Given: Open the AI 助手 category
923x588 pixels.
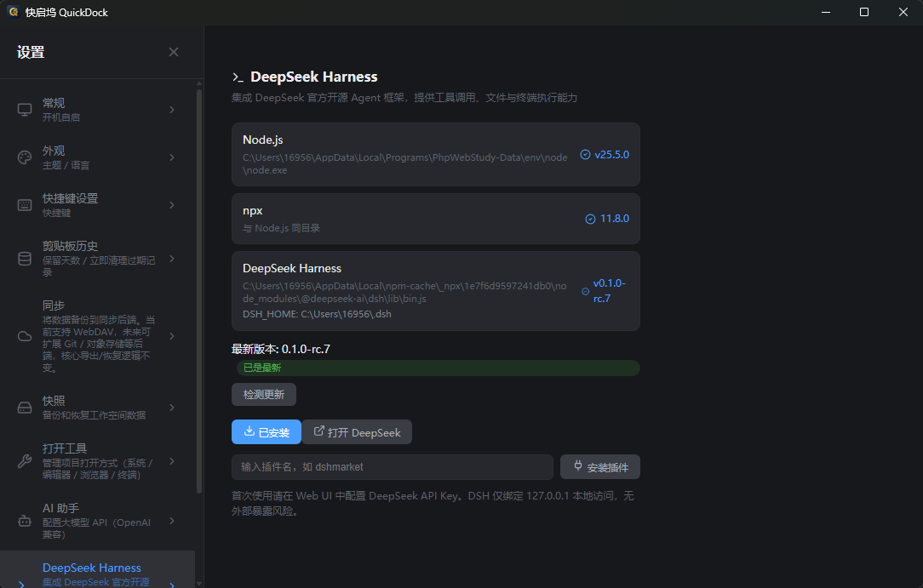Looking at the screenshot, I should click(x=98, y=521).
